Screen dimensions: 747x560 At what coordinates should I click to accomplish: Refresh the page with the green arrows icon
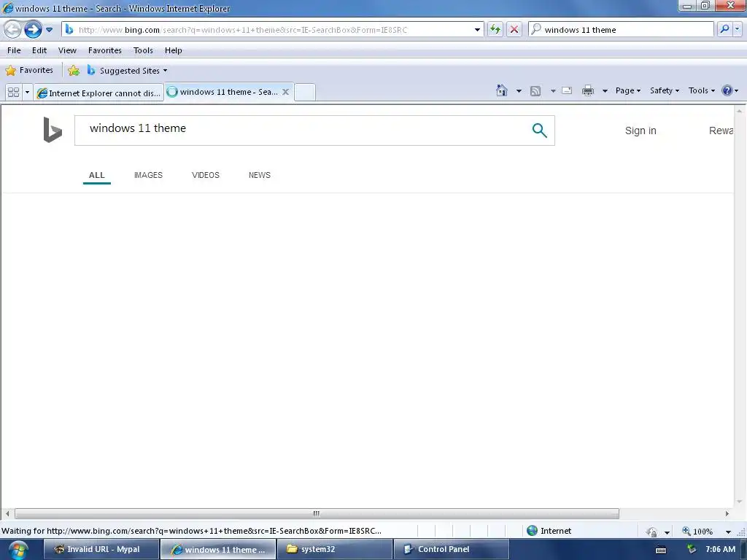[495, 29]
